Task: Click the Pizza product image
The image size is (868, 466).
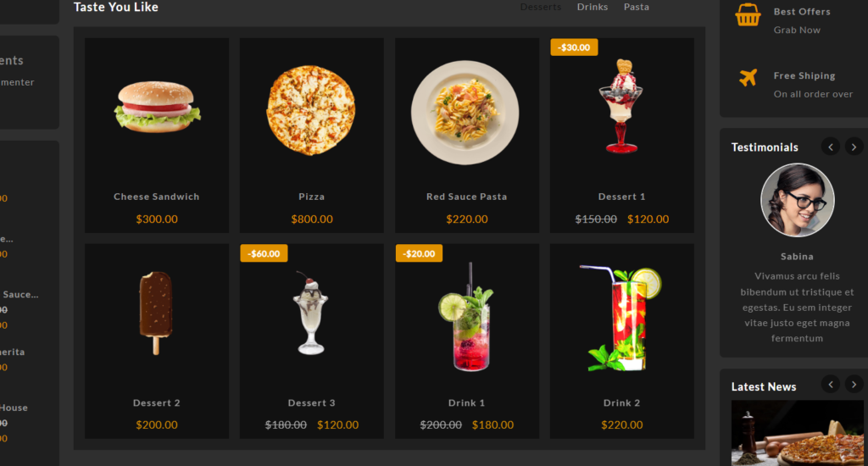Action: pyautogui.click(x=311, y=111)
